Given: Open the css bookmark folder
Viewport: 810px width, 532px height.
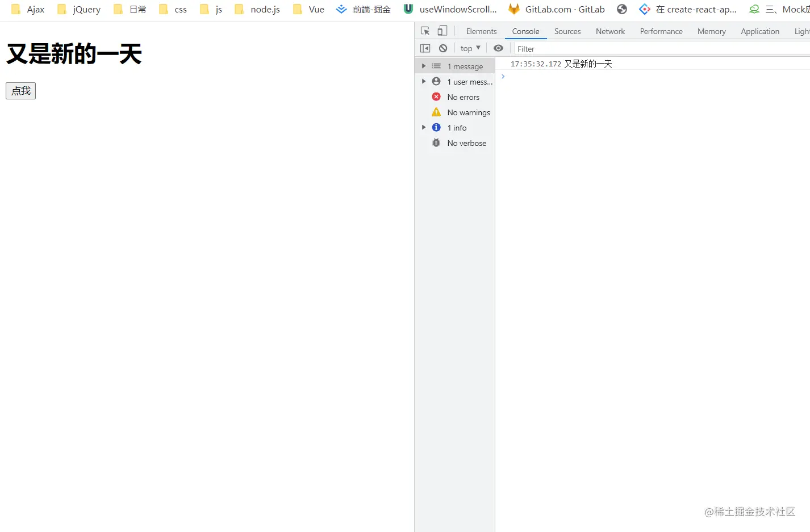Looking at the screenshot, I should click(x=173, y=9).
